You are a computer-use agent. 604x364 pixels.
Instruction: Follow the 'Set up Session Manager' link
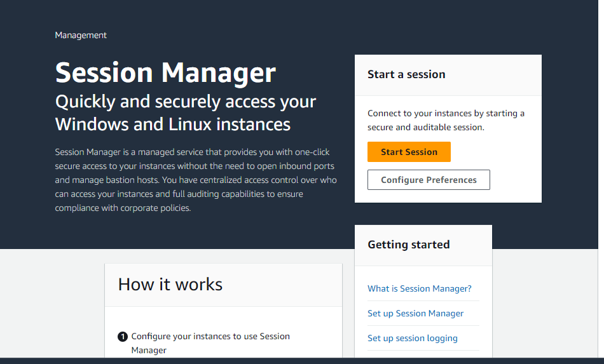(415, 313)
